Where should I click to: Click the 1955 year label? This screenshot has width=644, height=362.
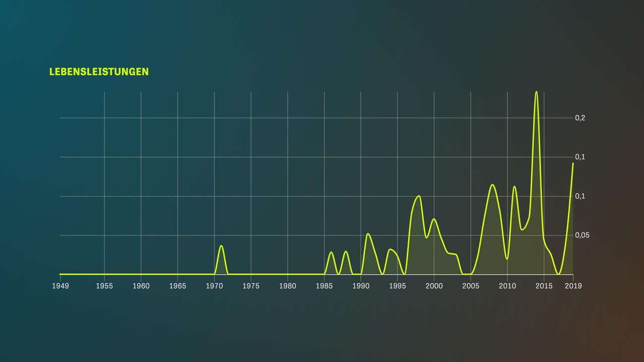coord(104,286)
